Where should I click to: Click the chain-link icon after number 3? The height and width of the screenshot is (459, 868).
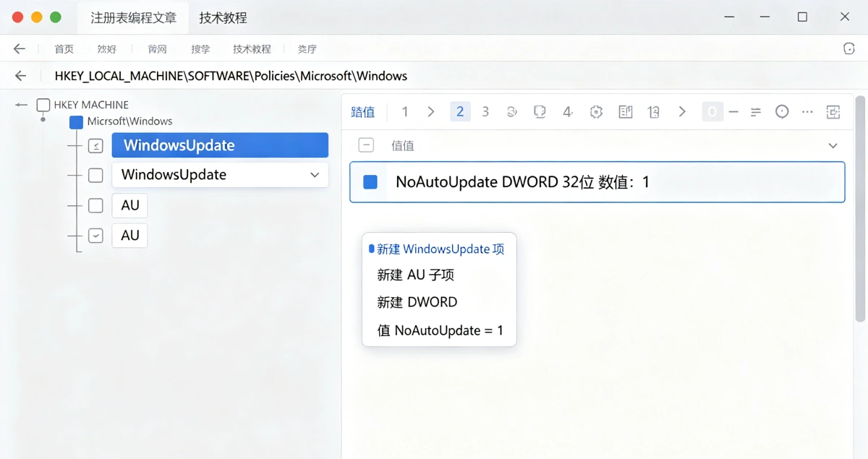click(x=512, y=111)
